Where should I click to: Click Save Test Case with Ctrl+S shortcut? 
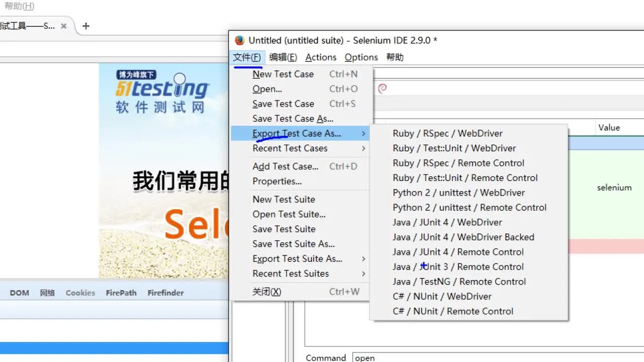click(301, 104)
